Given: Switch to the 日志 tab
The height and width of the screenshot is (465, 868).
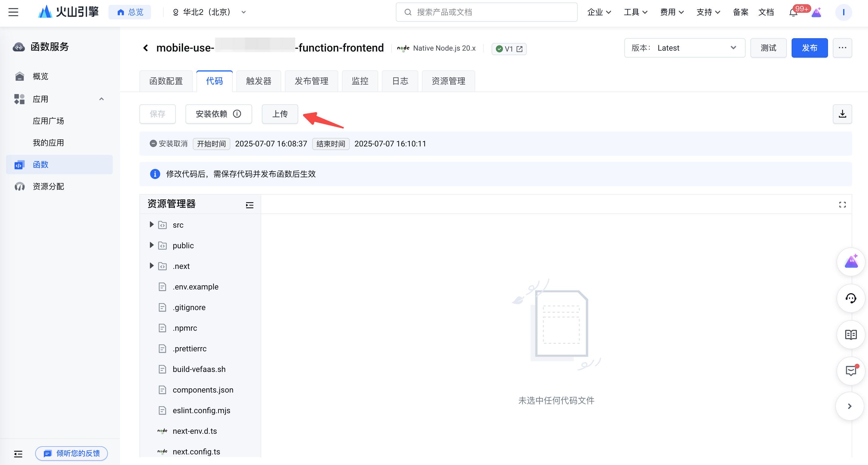Looking at the screenshot, I should pyautogui.click(x=400, y=81).
